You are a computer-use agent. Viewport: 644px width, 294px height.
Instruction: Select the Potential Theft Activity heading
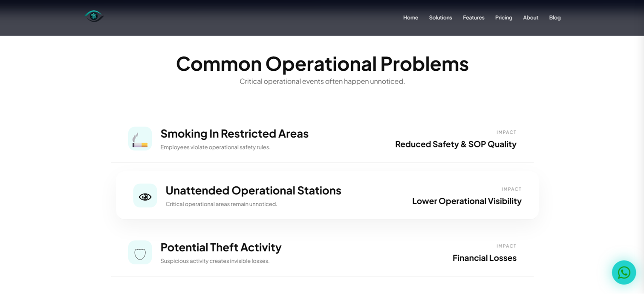coord(221,247)
